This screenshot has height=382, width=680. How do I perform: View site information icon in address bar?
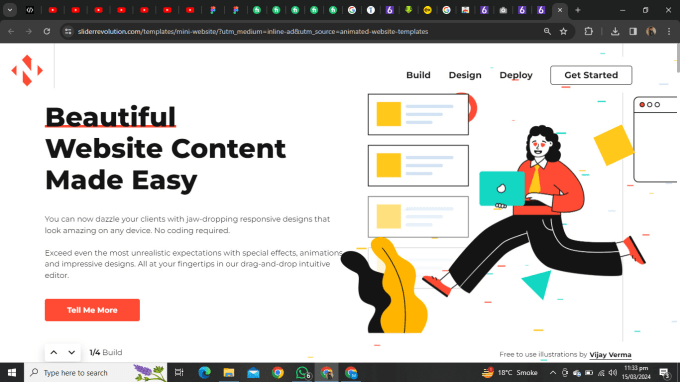click(68, 31)
